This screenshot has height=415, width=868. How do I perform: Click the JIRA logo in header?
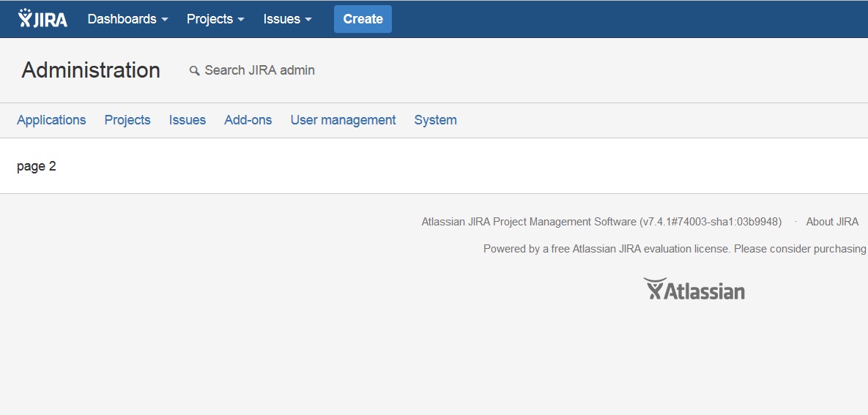point(42,19)
